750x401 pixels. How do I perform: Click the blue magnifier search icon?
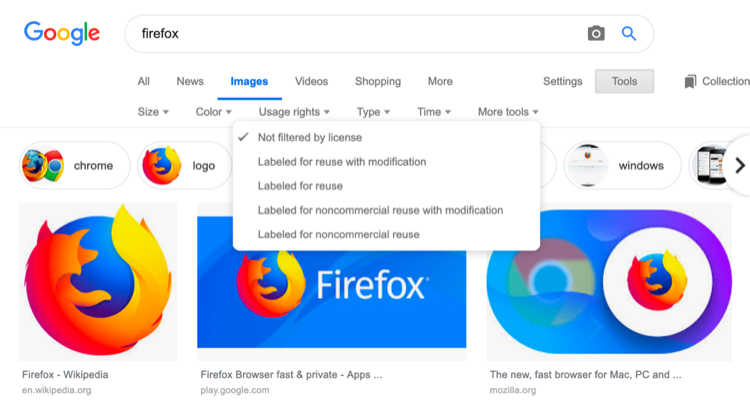(x=629, y=33)
